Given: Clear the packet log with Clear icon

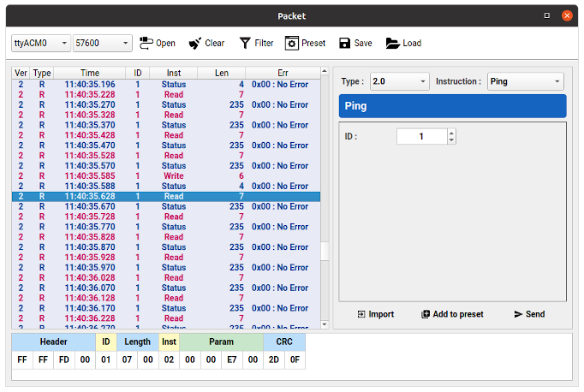Looking at the screenshot, I should (195, 43).
